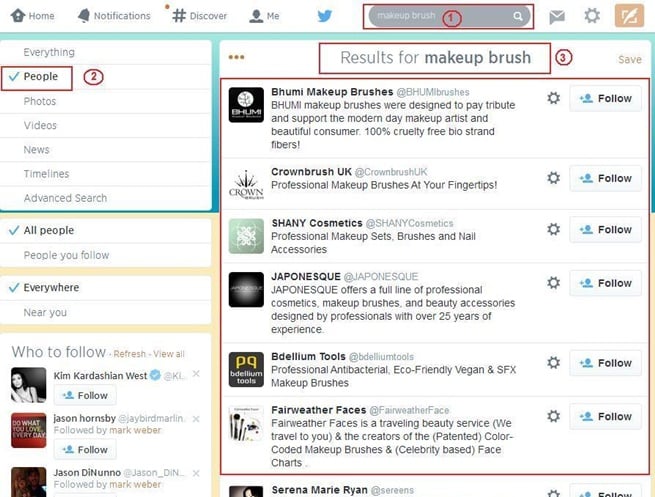Screen dimensions: 655x497
Task: Open @BHUMIbrushes handle
Action: (433, 92)
